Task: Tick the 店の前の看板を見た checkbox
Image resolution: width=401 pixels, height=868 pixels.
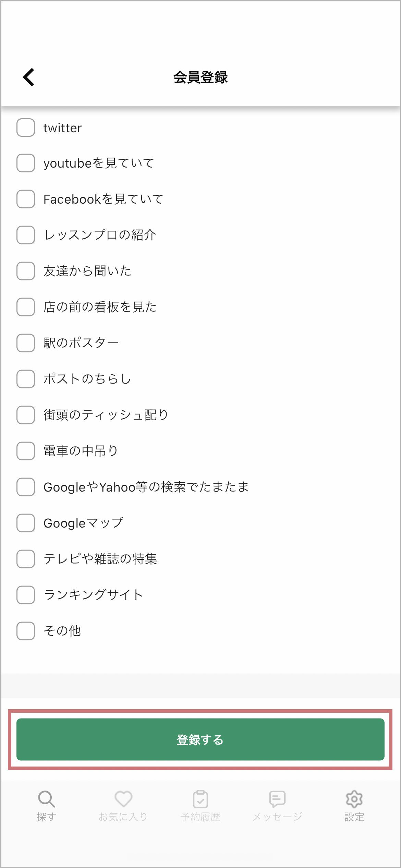Action: point(26,307)
